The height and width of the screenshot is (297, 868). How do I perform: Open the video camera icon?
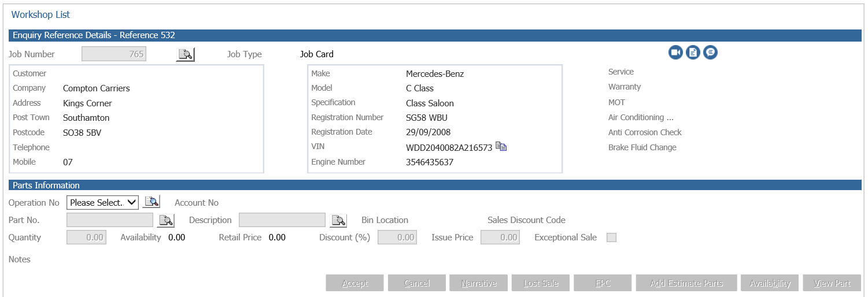pyautogui.click(x=675, y=53)
